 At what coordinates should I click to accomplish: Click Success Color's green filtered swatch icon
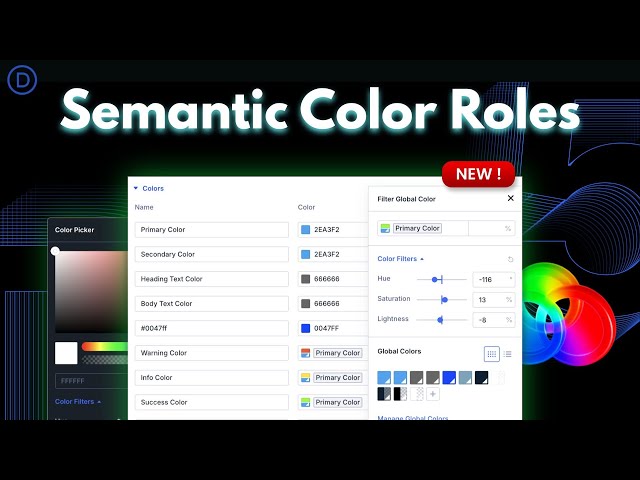pyautogui.click(x=305, y=402)
